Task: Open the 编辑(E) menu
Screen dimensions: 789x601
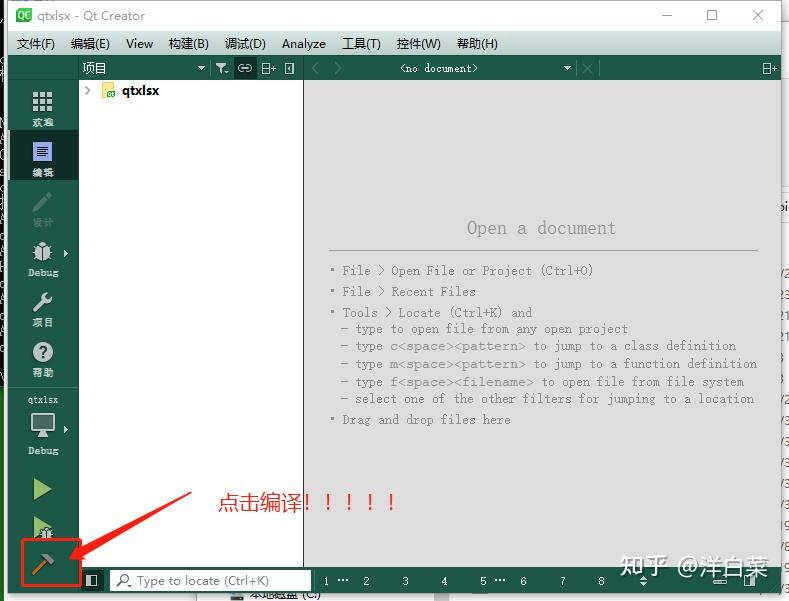Action: click(90, 44)
